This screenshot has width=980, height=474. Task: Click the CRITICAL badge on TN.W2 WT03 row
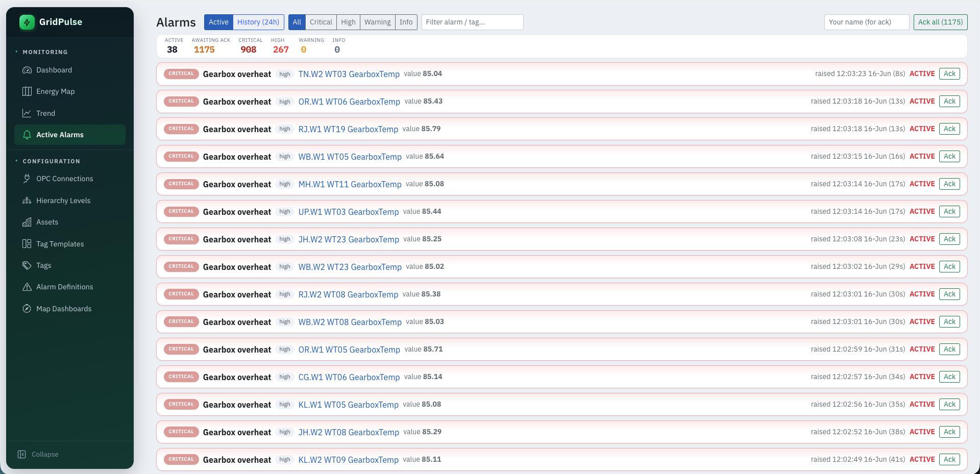(x=181, y=73)
